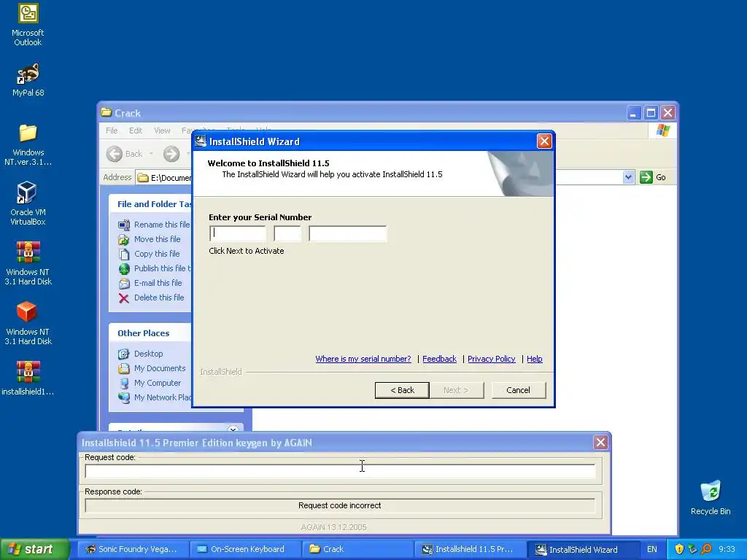This screenshot has height=560, width=747.
Task: Collapse the Details panel chevron
Action: pyautogui.click(x=233, y=429)
